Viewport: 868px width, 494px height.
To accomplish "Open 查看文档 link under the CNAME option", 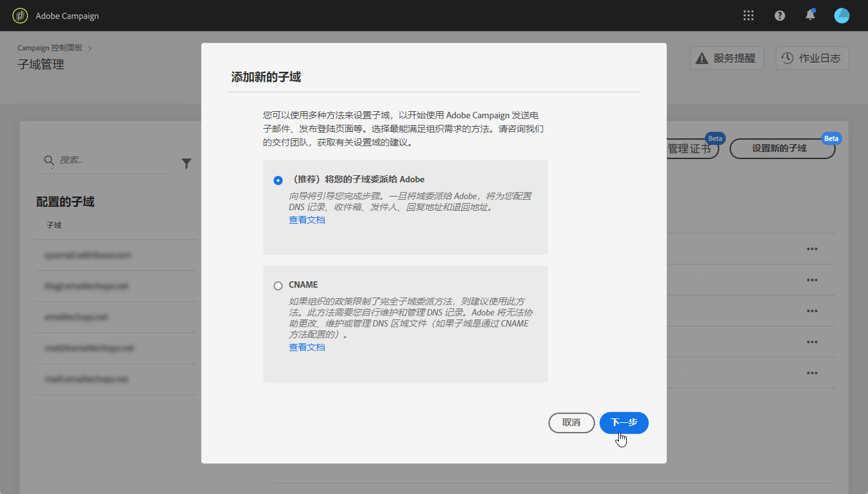I will click(307, 347).
